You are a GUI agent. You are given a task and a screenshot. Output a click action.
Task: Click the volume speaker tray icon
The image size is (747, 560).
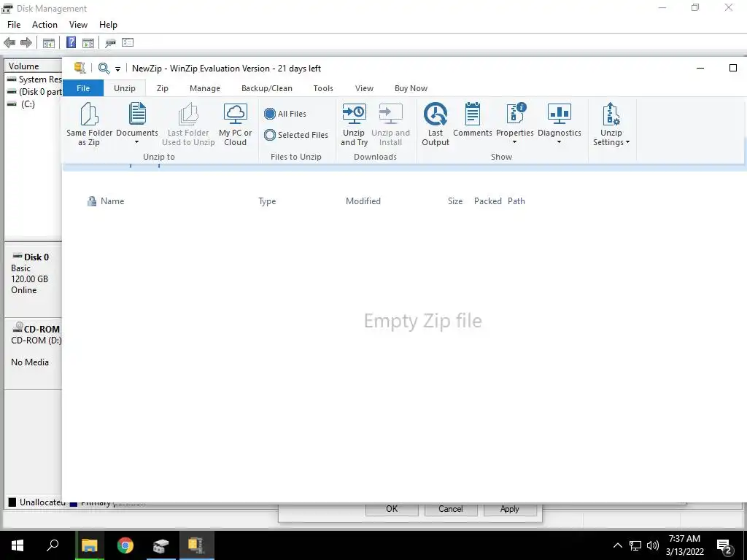653,545
